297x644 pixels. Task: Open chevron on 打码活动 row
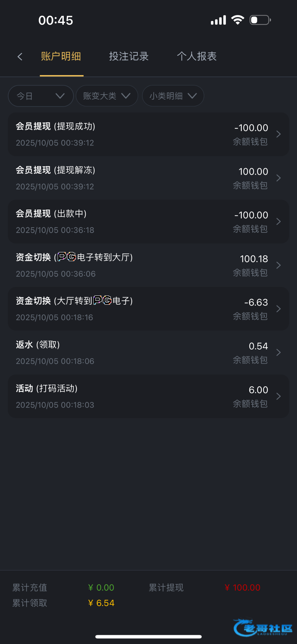point(279,396)
